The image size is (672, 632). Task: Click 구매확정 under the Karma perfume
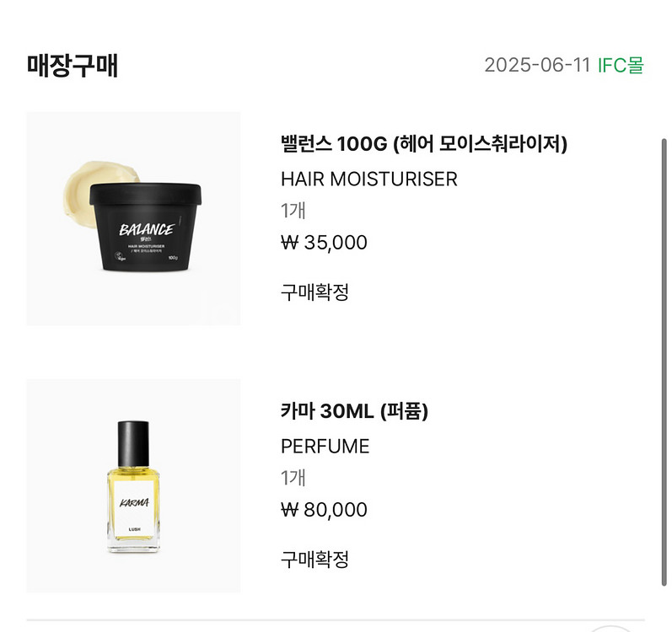(314, 560)
